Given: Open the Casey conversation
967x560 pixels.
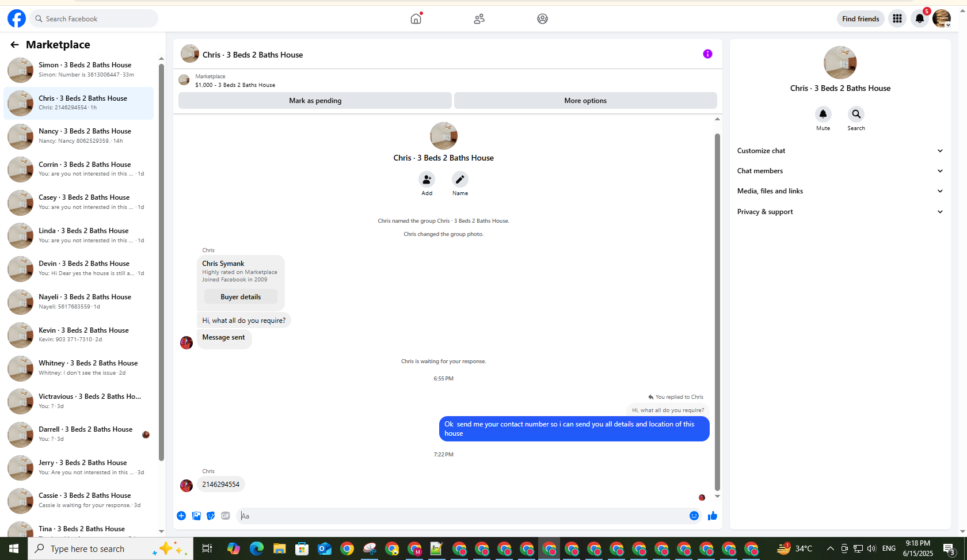Looking at the screenshot, I should click(79, 202).
